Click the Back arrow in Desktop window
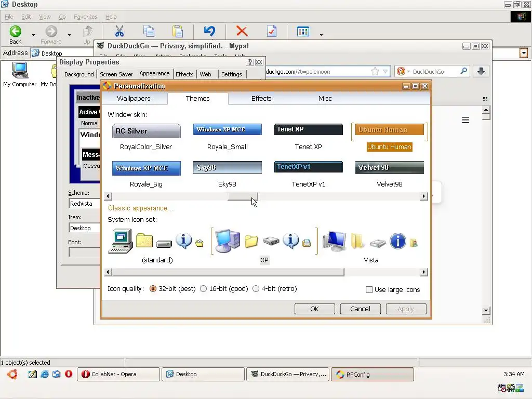 tap(15, 31)
